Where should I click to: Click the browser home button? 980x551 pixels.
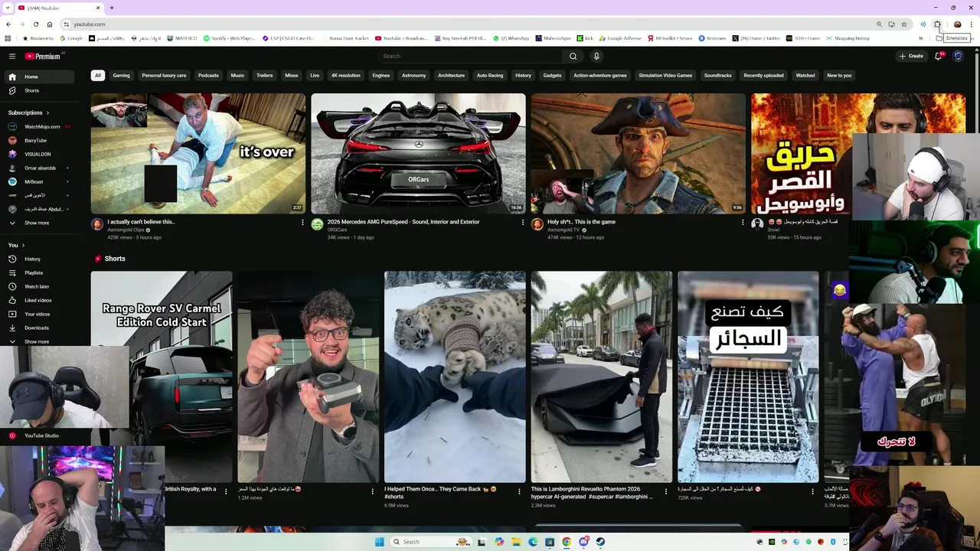(x=50, y=24)
